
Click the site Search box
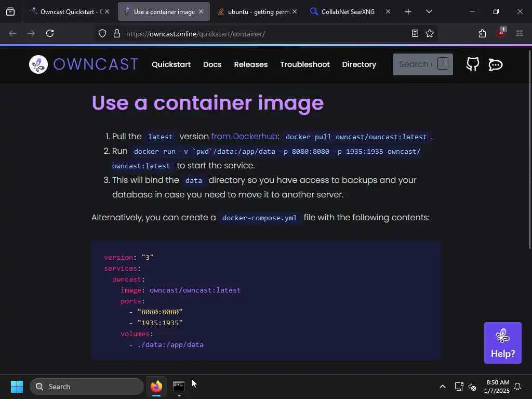coord(423,64)
